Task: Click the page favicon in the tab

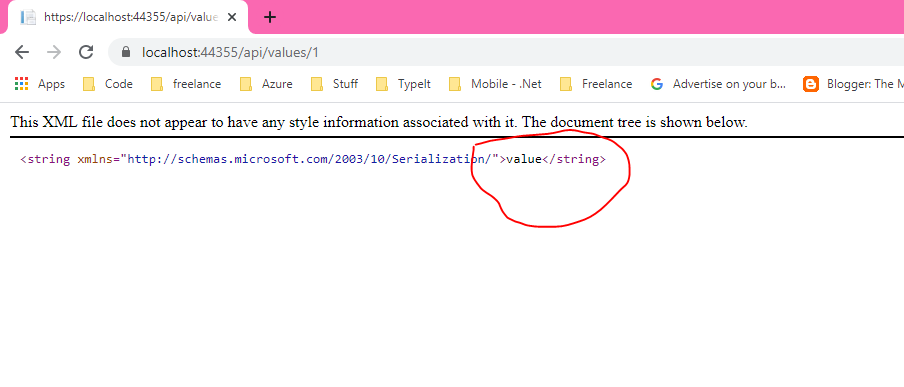Action: 28,17
